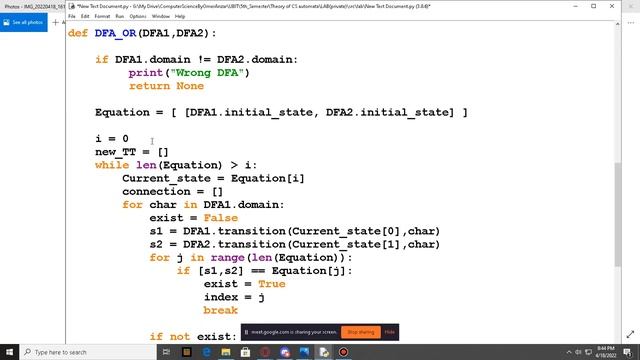Viewport: 640px width, 360px height.
Task: Click the for j in range line
Action: point(251,258)
